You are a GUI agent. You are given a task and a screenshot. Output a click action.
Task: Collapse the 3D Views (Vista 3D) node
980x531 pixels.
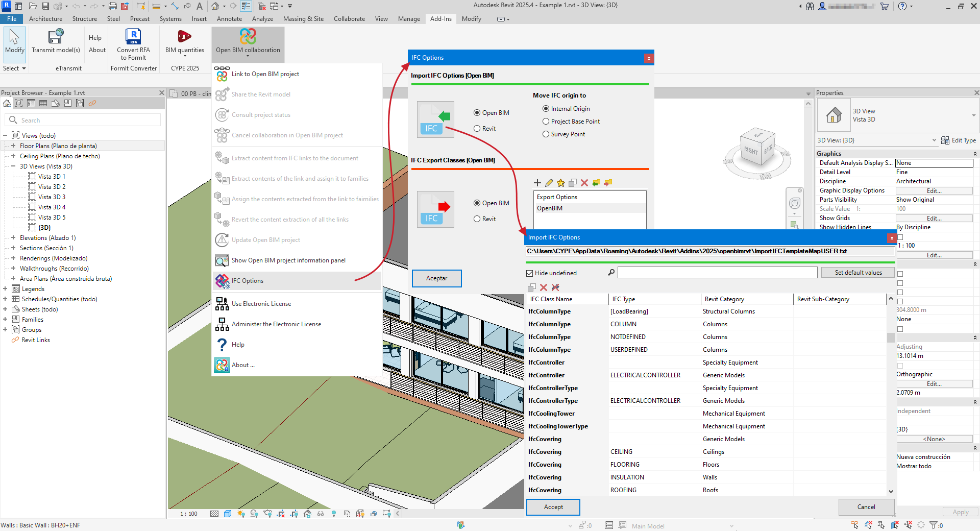click(13, 166)
